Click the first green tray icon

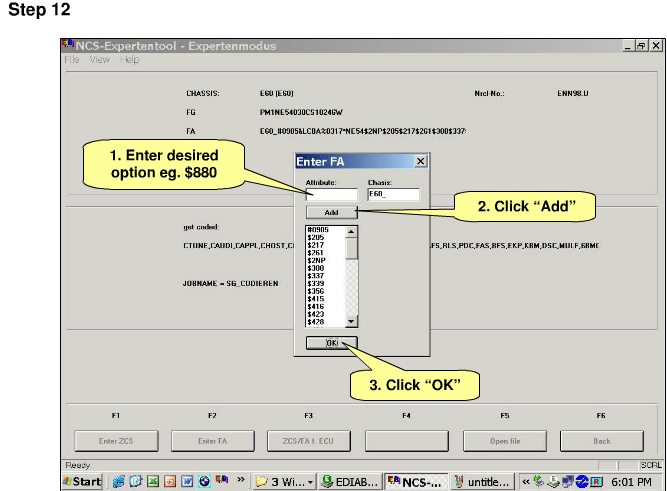pyautogui.click(x=539, y=482)
